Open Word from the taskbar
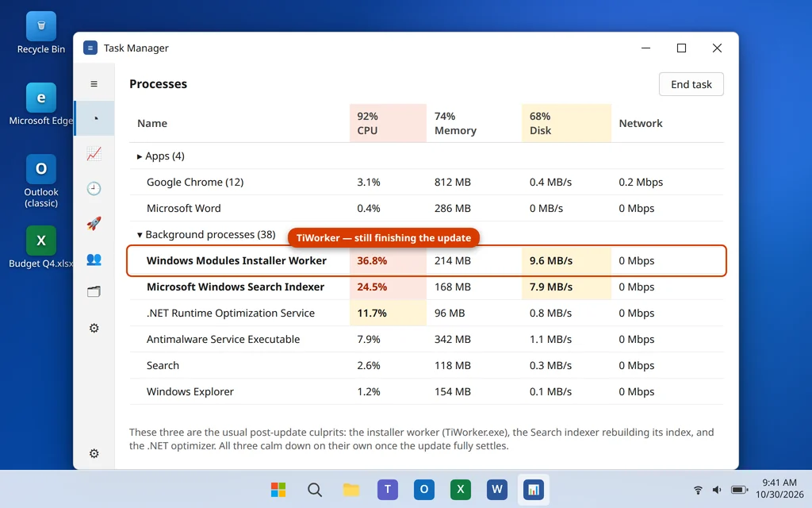Screen dimensions: 812x508 click(497, 489)
